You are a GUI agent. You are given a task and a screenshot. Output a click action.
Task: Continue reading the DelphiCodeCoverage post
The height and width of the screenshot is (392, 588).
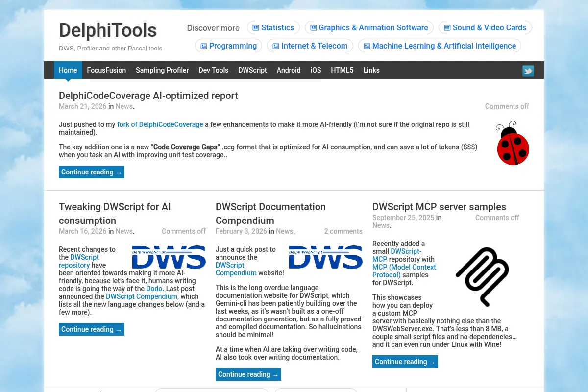pos(92,172)
